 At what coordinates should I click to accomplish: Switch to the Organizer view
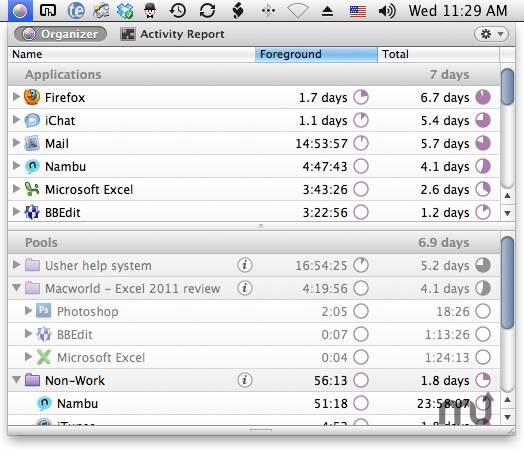[60, 34]
